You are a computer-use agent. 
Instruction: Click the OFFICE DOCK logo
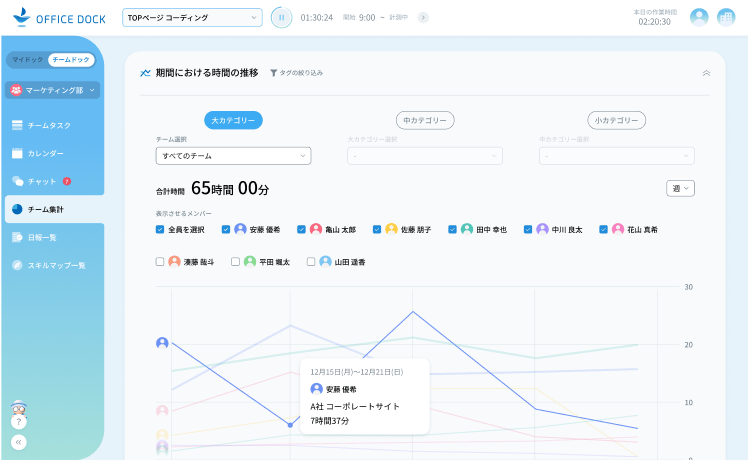click(x=59, y=18)
